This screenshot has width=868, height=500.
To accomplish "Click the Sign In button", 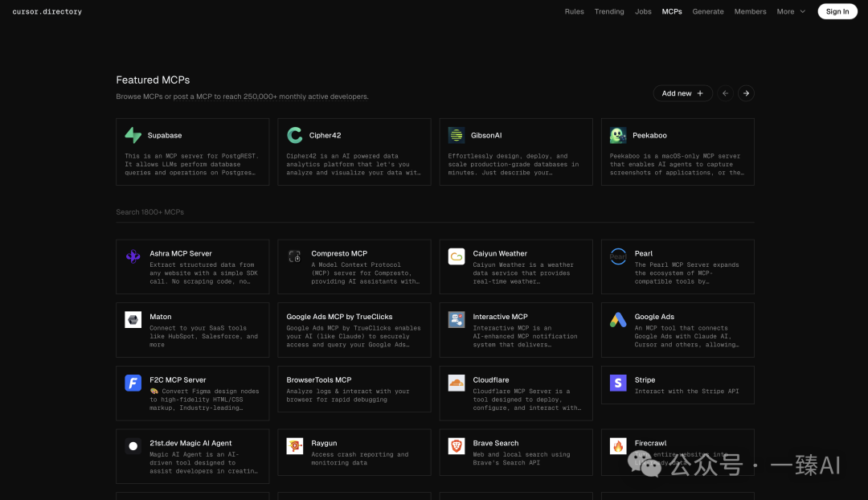I will pos(837,11).
